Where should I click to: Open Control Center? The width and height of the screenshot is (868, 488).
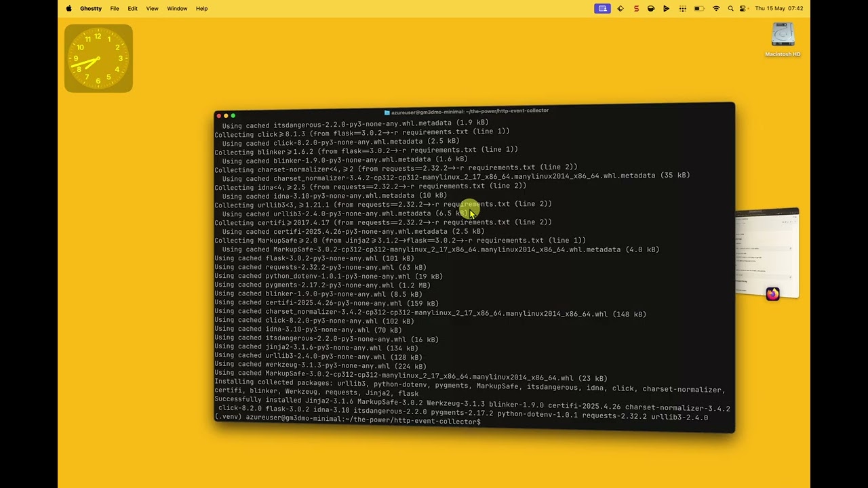743,8
